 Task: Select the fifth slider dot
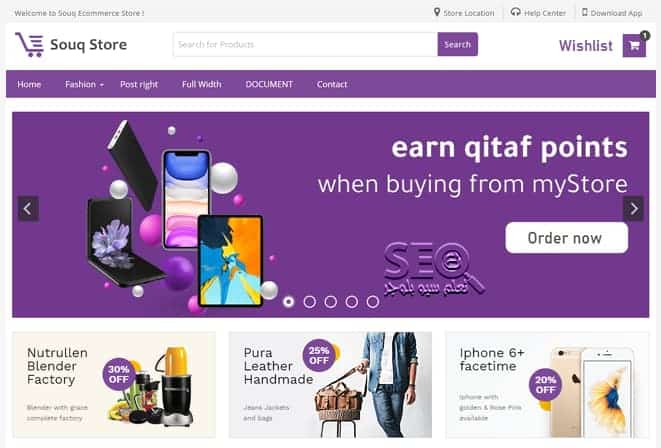point(373,302)
